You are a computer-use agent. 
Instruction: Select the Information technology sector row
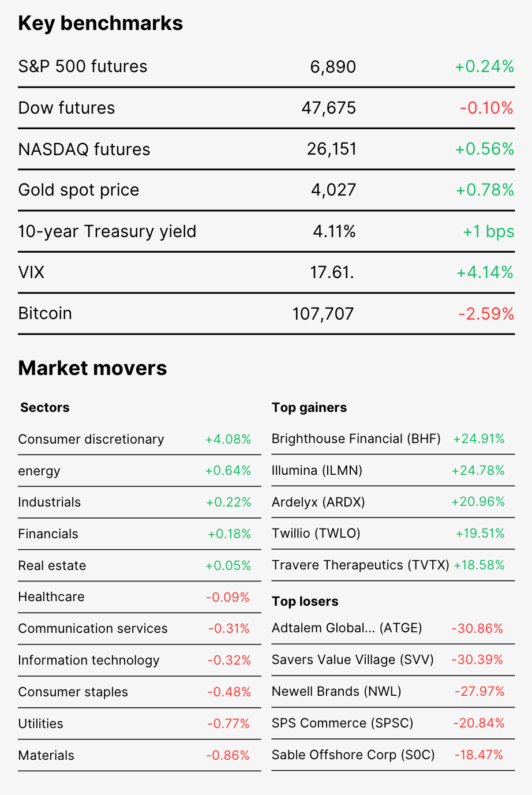(x=139, y=661)
